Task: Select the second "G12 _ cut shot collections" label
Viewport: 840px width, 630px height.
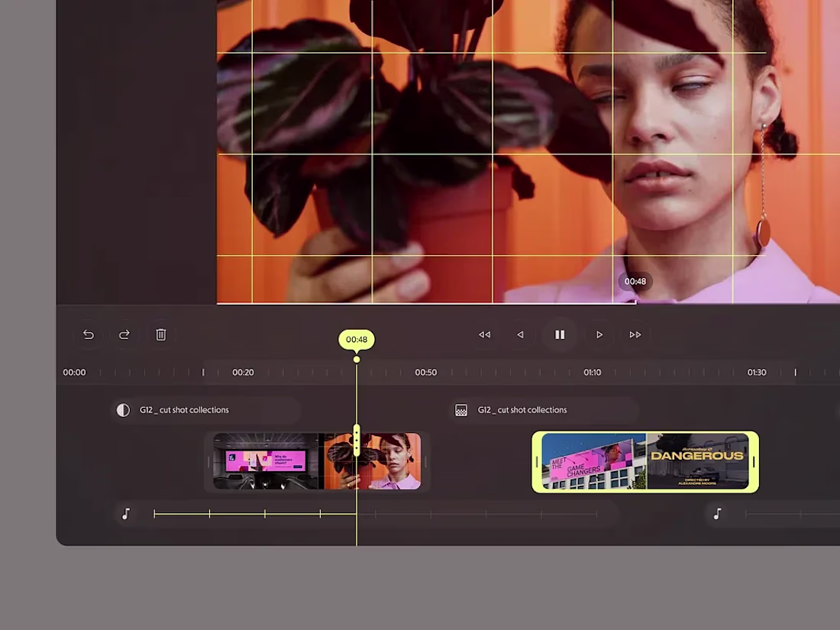Action: (x=522, y=410)
